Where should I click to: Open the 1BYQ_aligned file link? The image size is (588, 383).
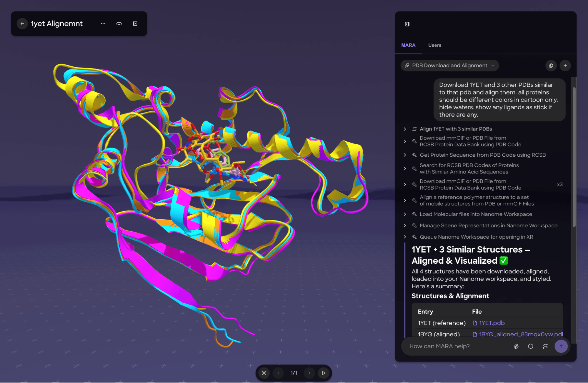[x=517, y=334]
